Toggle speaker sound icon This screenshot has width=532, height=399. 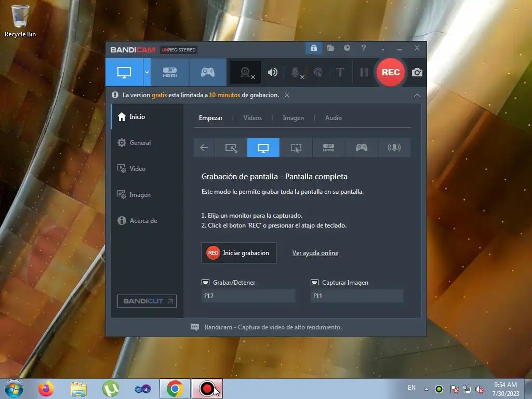tap(272, 72)
